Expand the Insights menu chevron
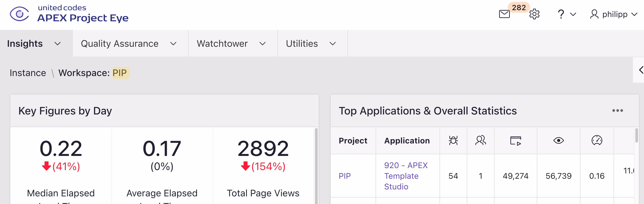The height and width of the screenshot is (204, 644). pos(57,44)
